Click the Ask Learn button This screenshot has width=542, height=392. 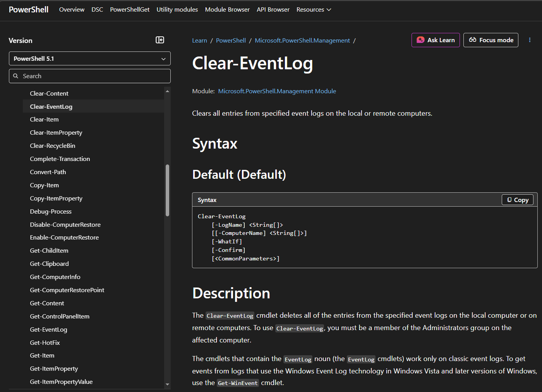[x=436, y=40]
